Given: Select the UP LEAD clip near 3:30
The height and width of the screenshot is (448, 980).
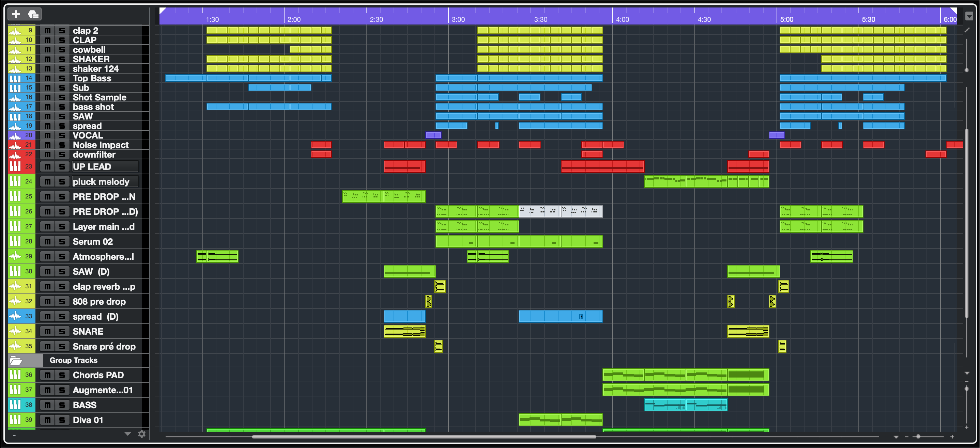Looking at the screenshot, I should pos(602,166).
